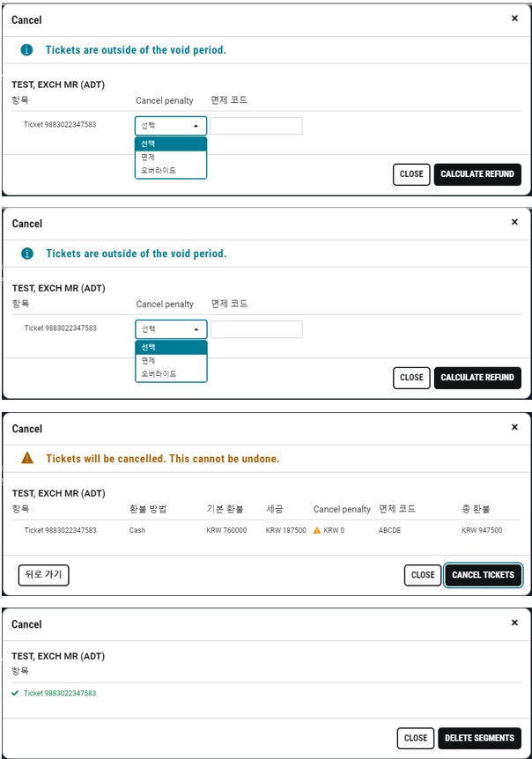Click the info icon in the first Cancel dialog
The height and width of the screenshot is (759, 532).
pos(26,50)
